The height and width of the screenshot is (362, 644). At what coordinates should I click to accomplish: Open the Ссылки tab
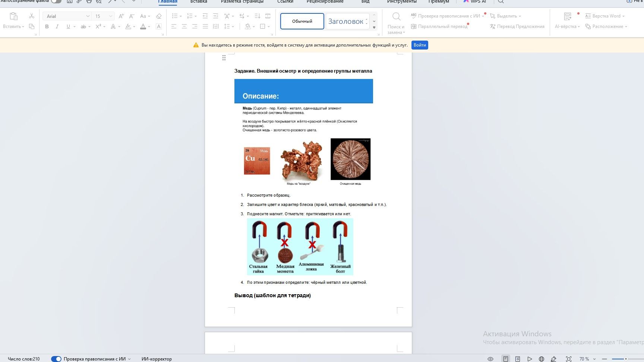pyautogui.click(x=285, y=1)
